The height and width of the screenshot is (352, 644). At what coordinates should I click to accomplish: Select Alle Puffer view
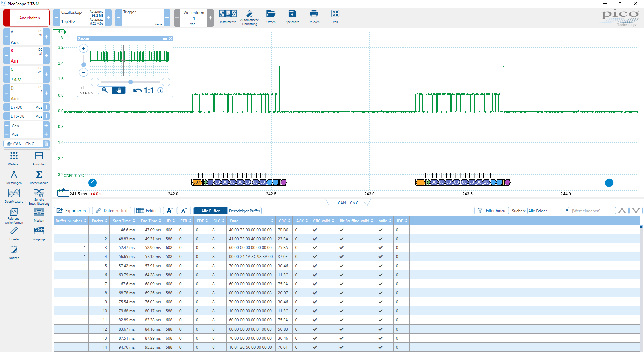tap(210, 211)
